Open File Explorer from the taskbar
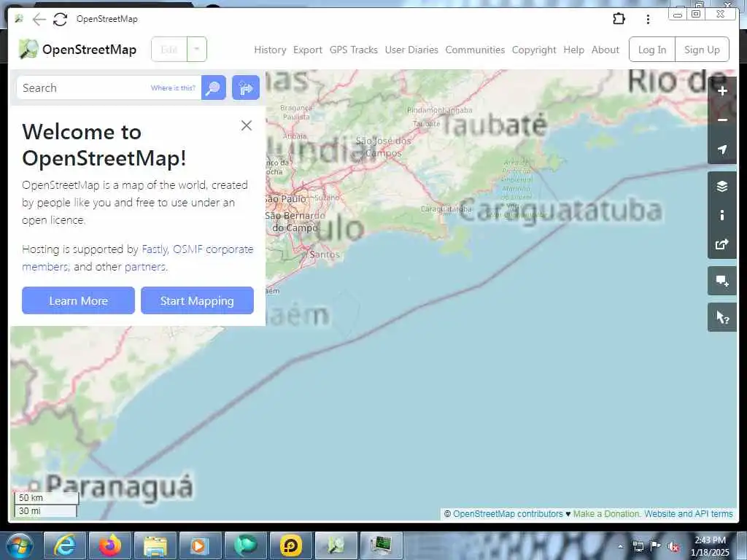The image size is (747, 560). click(x=155, y=545)
